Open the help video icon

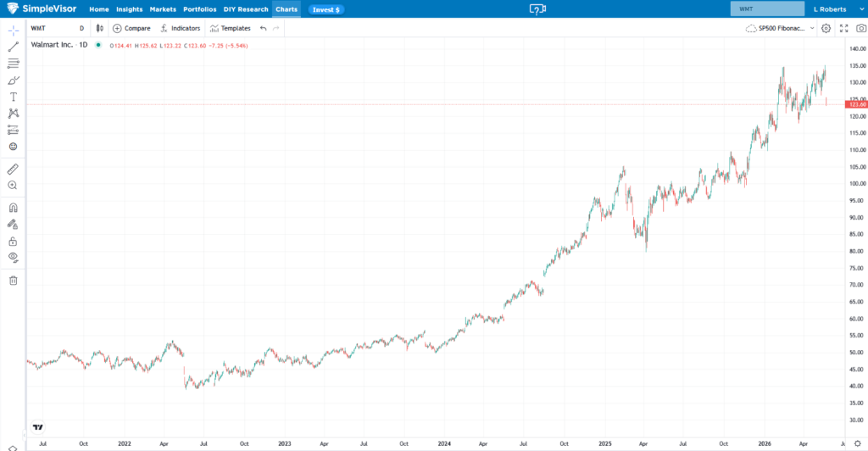(x=537, y=9)
